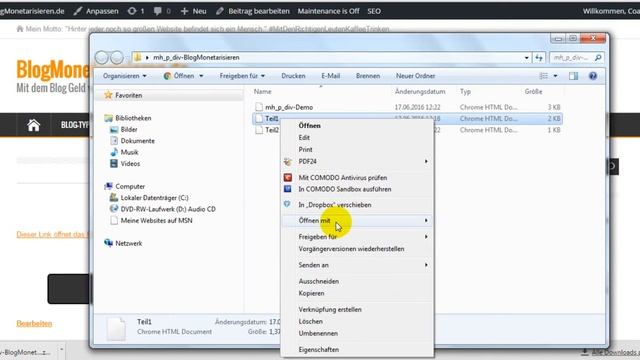Open the Freigeben für toolbar dropdown

242,76
